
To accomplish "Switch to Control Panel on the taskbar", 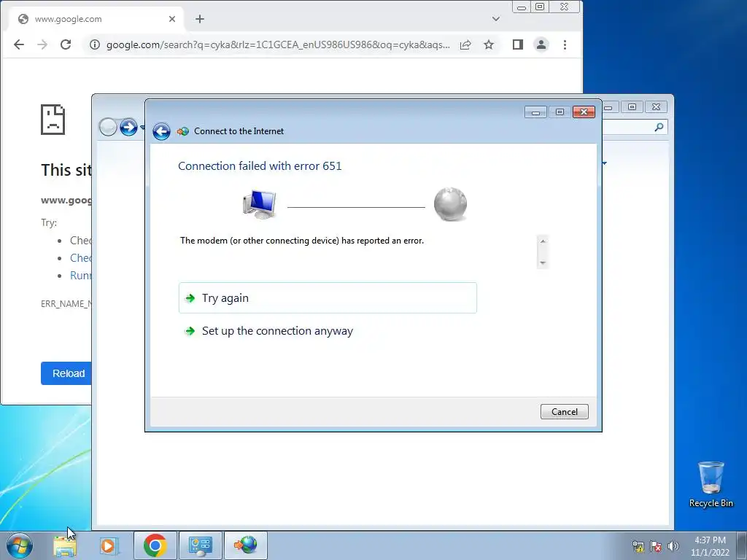I will 200,545.
